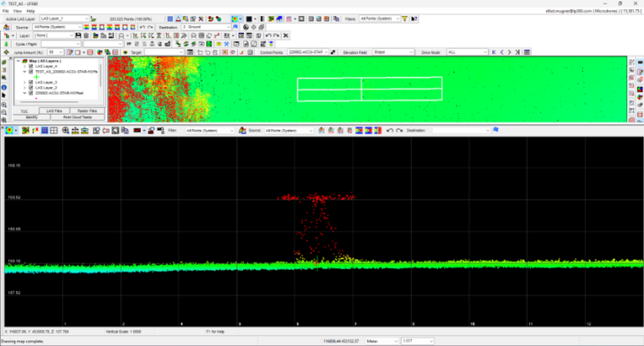The width and height of the screenshot is (644, 346).
Task: Click profile view redo arrow
Action: point(399,131)
